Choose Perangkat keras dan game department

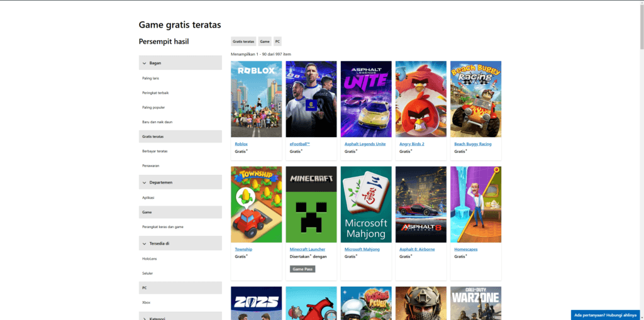point(163,227)
